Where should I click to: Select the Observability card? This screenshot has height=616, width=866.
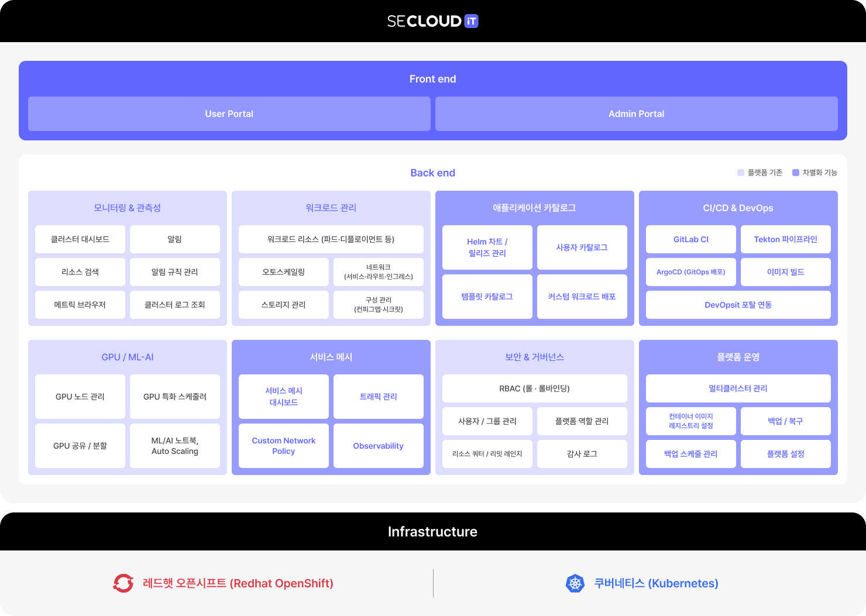coord(379,446)
